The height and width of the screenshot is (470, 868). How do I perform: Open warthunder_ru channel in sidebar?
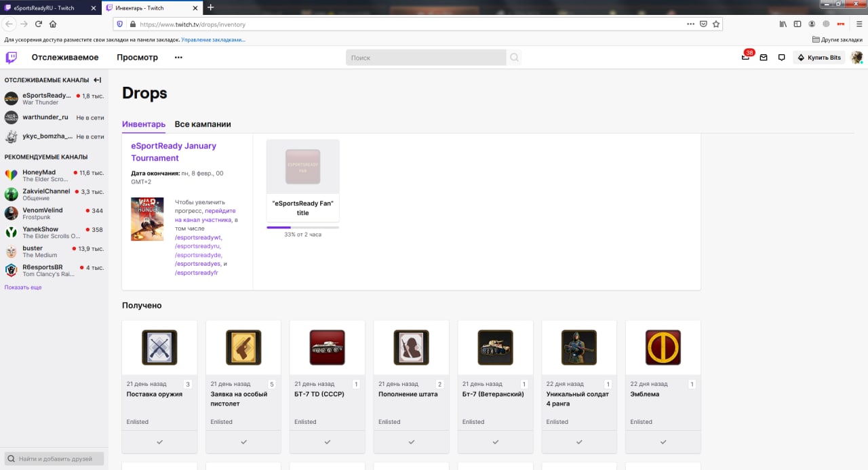tap(54, 117)
